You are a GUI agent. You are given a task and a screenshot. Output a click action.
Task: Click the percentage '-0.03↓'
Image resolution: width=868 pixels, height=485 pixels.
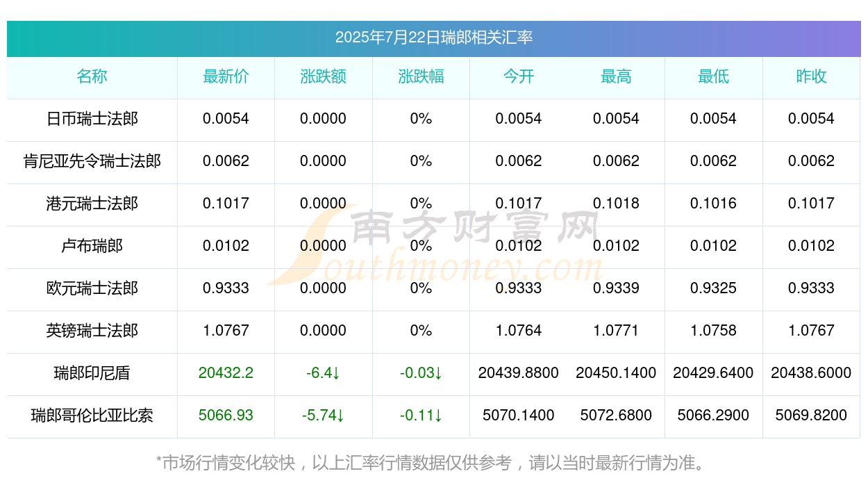[421, 373]
